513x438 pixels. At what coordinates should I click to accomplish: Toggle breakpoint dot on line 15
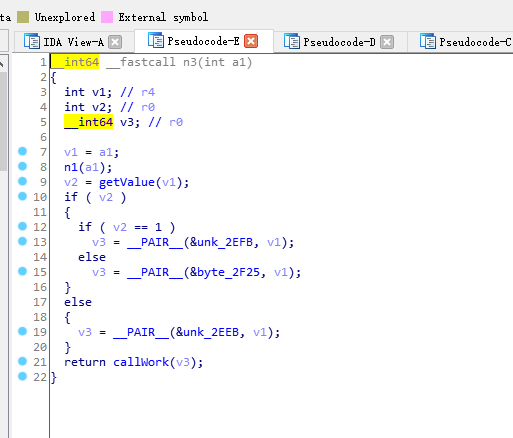22,271
